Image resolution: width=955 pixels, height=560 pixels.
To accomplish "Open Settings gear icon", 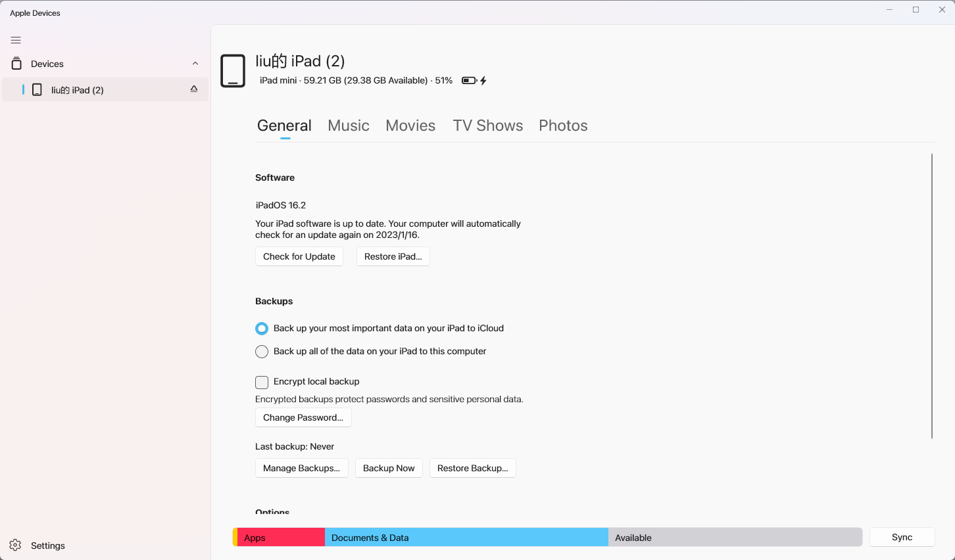I will (x=16, y=546).
